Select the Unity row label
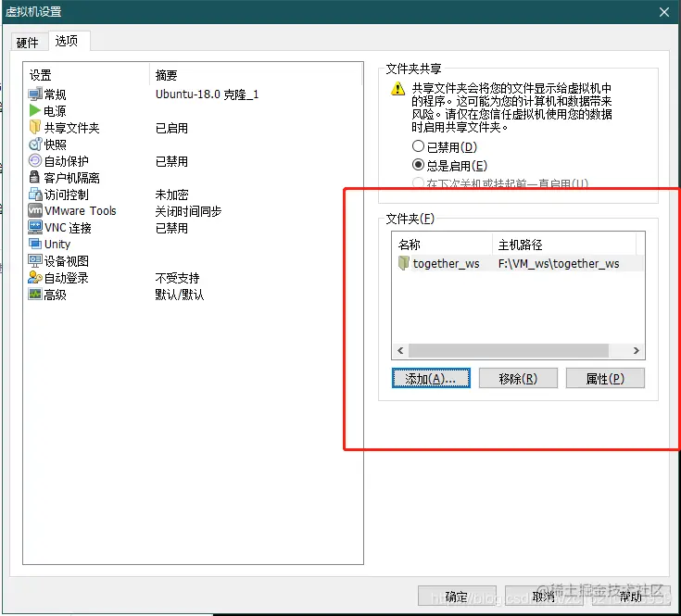The width and height of the screenshot is (681, 616). [x=57, y=244]
